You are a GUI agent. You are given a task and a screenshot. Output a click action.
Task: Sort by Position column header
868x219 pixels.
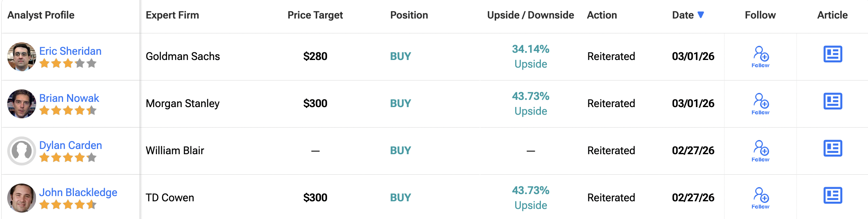coord(409,15)
